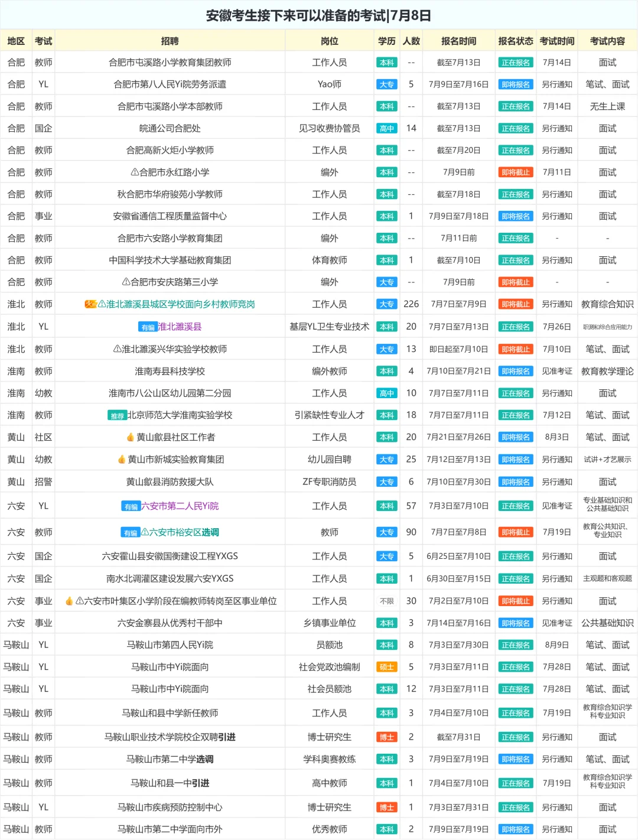
Task: Click the headcount 226 cell
Action: point(411,304)
